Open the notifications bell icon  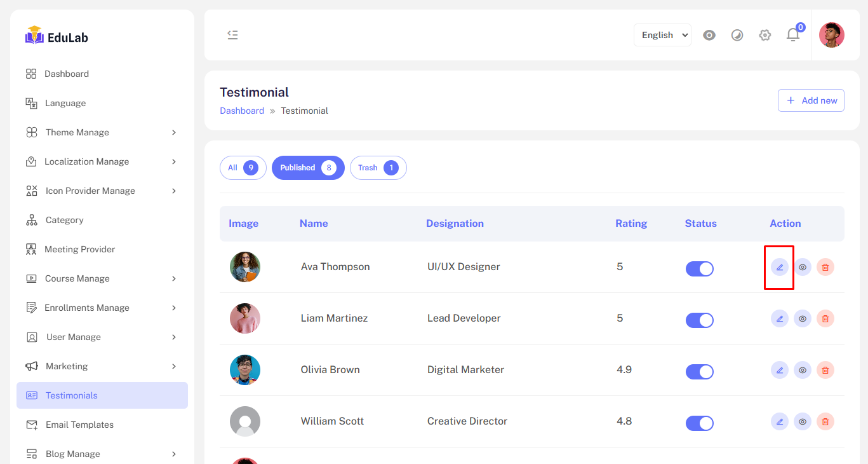tap(793, 35)
